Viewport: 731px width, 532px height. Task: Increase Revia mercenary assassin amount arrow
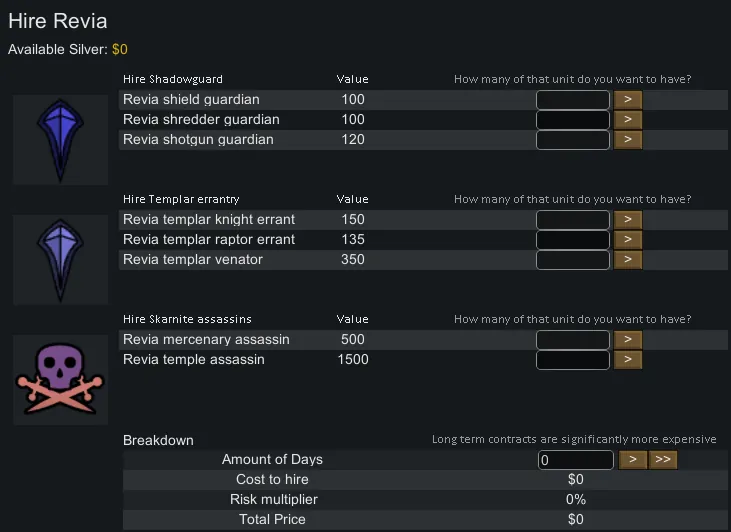click(x=627, y=340)
